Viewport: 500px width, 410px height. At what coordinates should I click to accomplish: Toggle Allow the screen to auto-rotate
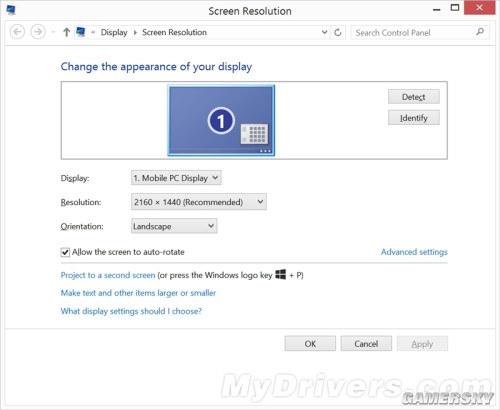pos(65,252)
